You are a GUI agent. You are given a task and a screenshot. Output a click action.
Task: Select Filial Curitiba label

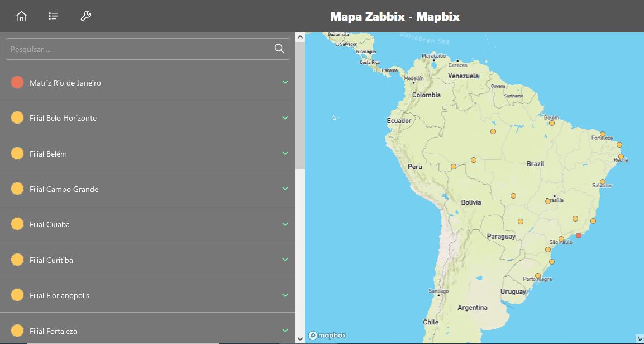click(x=51, y=260)
